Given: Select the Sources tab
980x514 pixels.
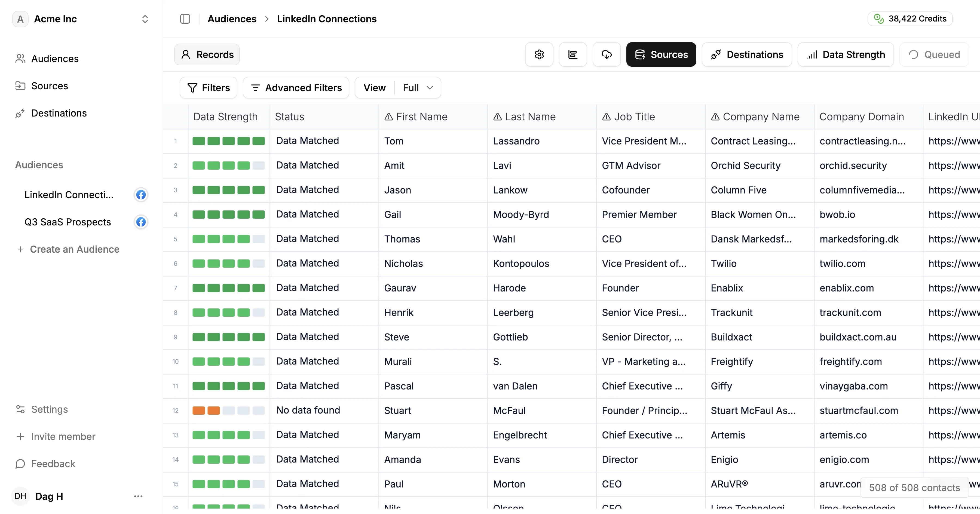Looking at the screenshot, I should [661, 54].
